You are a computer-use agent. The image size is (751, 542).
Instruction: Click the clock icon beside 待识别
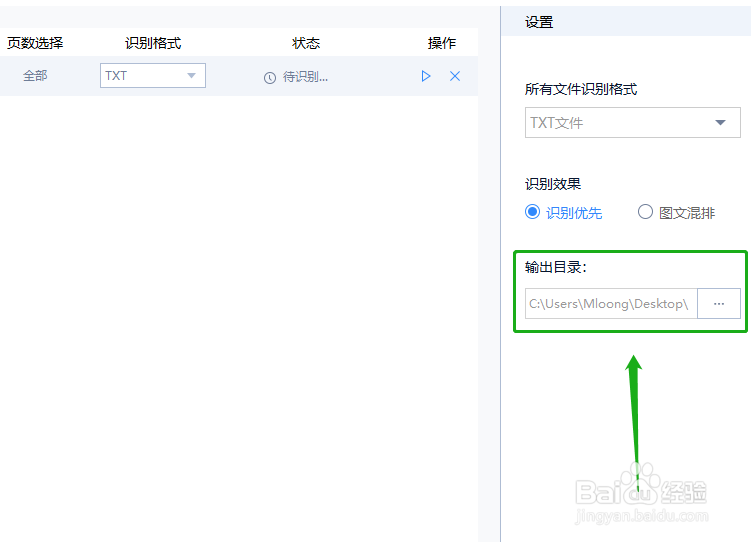(x=270, y=78)
